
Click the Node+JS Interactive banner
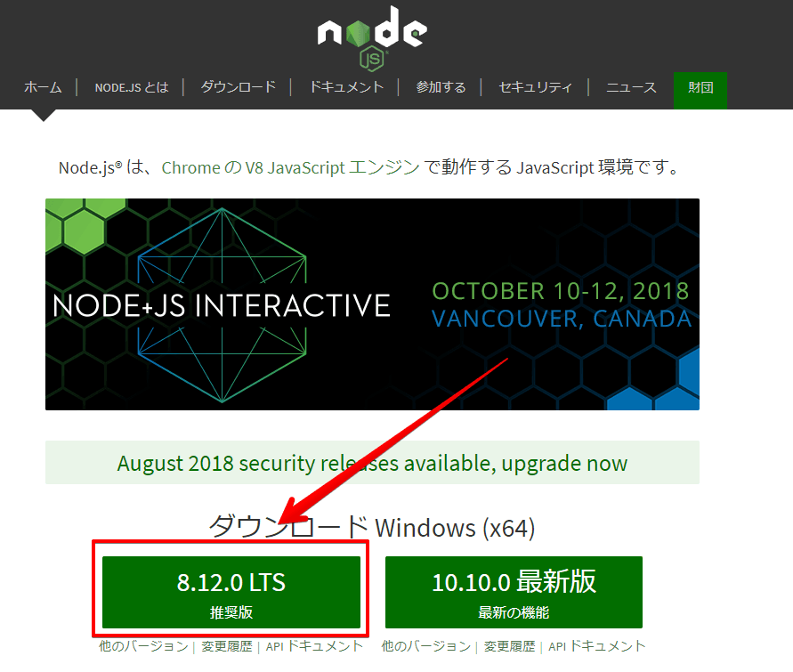coord(372,304)
